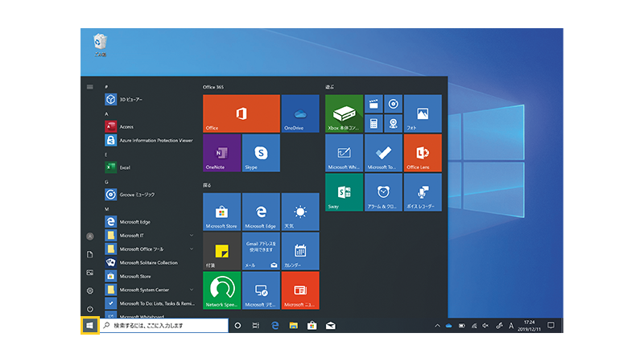Screen dimensions: 644x362
Task: Expand the Start menu hamburger button
Action: click(90, 87)
